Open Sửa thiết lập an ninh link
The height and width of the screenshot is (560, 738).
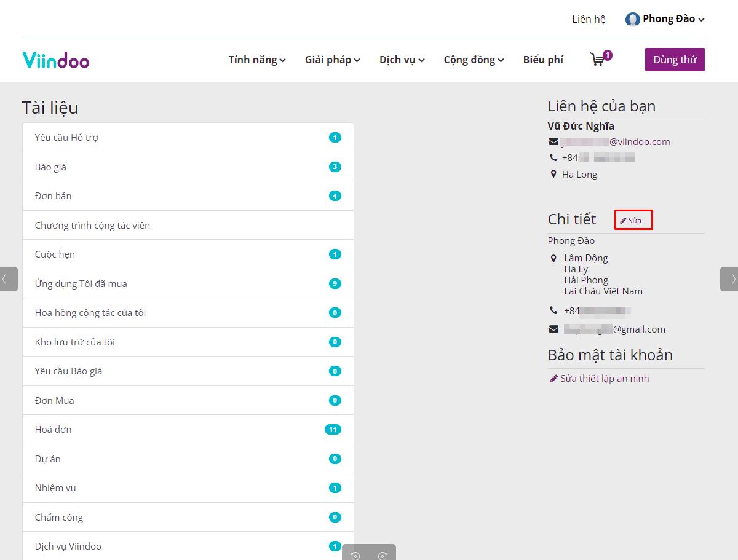point(600,379)
